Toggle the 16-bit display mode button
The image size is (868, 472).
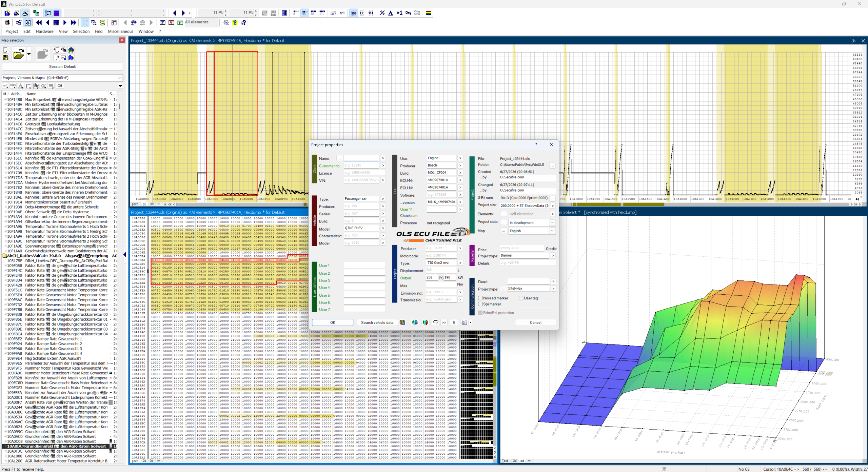[304, 13]
